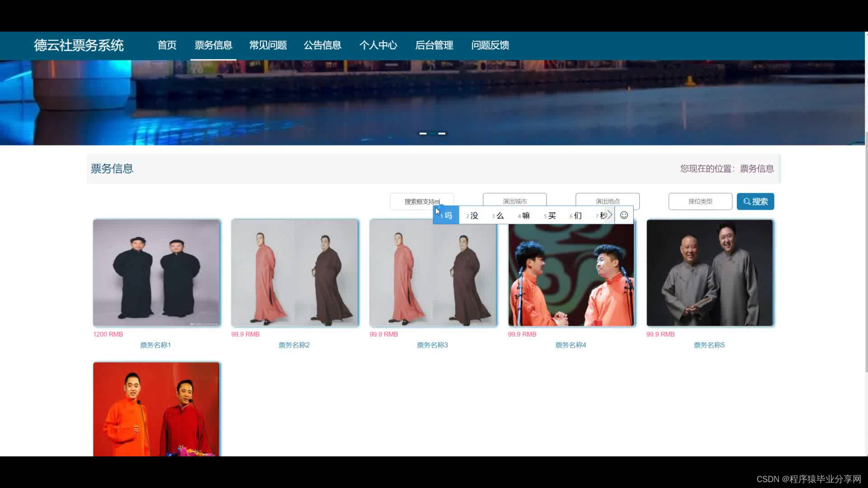Expand more IME candidates with arrow

click(x=609, y=215)
